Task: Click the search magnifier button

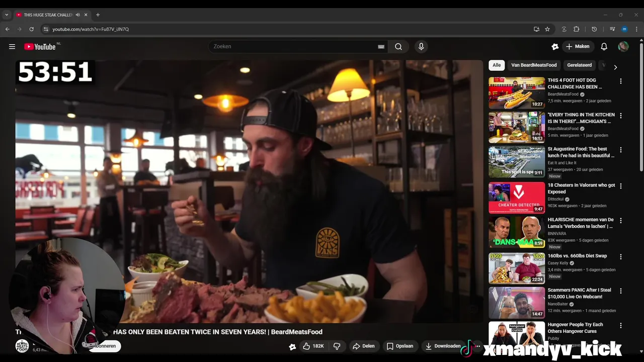Action: pyautogui.click(x=398, y=46)
